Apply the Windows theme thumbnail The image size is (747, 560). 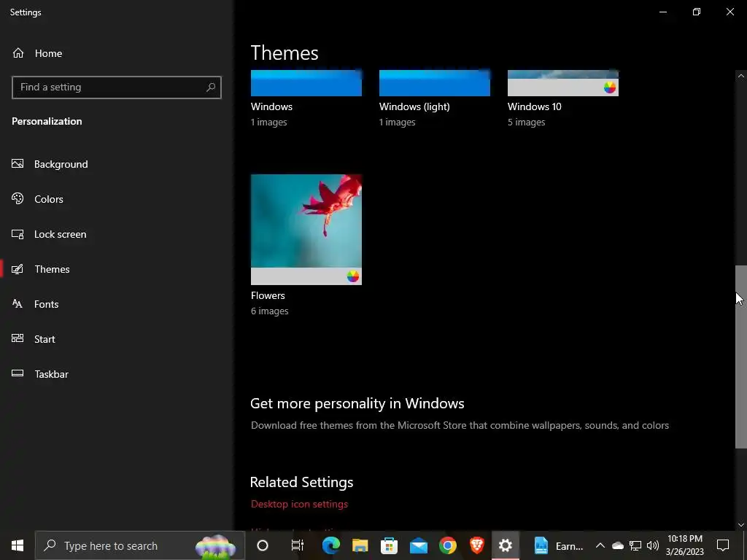(306, 83)
